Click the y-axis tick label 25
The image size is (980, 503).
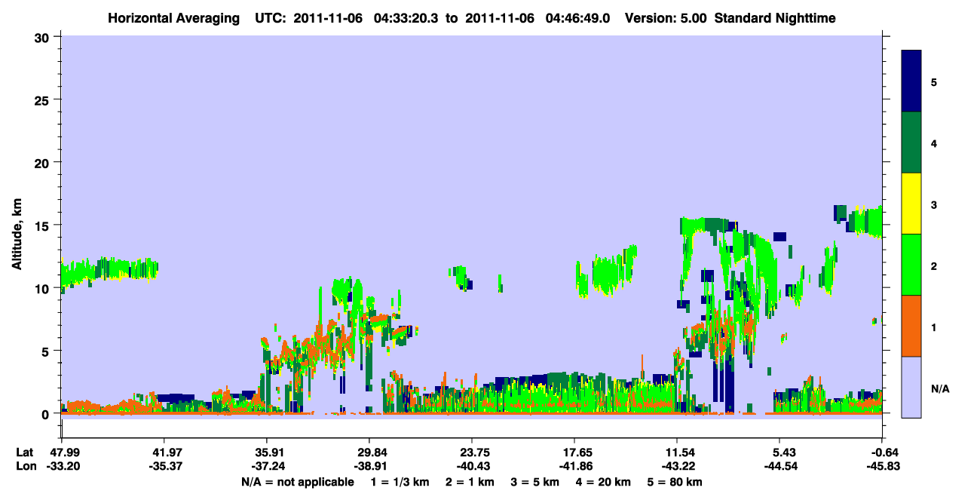44,100
